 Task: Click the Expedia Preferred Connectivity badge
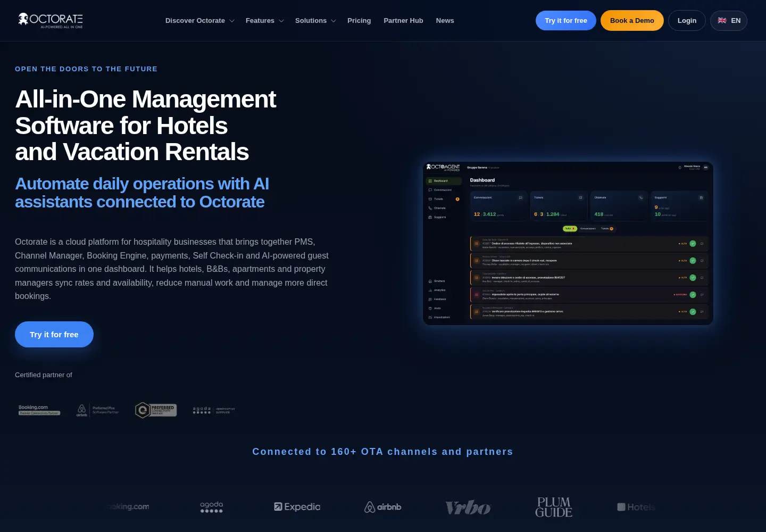pyautogui.click(x=156, y=410)
